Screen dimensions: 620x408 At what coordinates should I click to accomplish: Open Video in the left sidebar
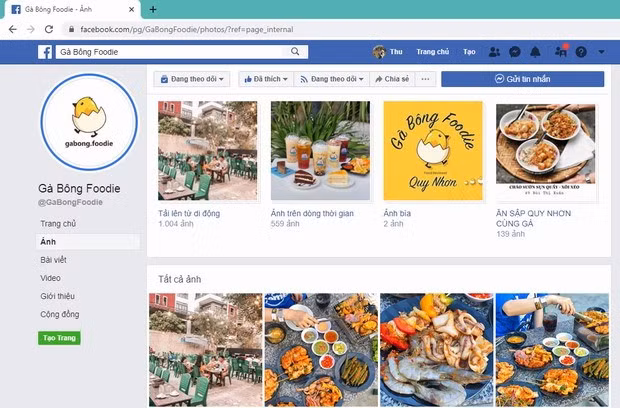tap(50, 278)
